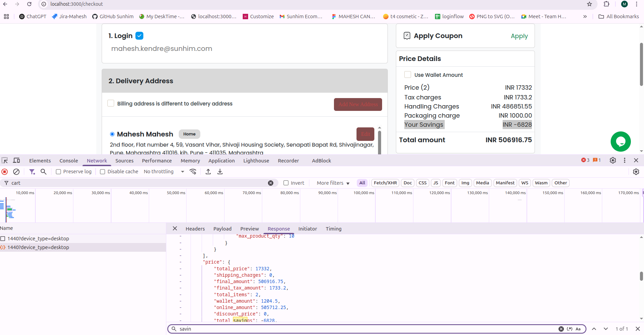The width and height of the screenshot is (644, 335).
Task: Close the request details pane
Action: click(x=175, y=229)
